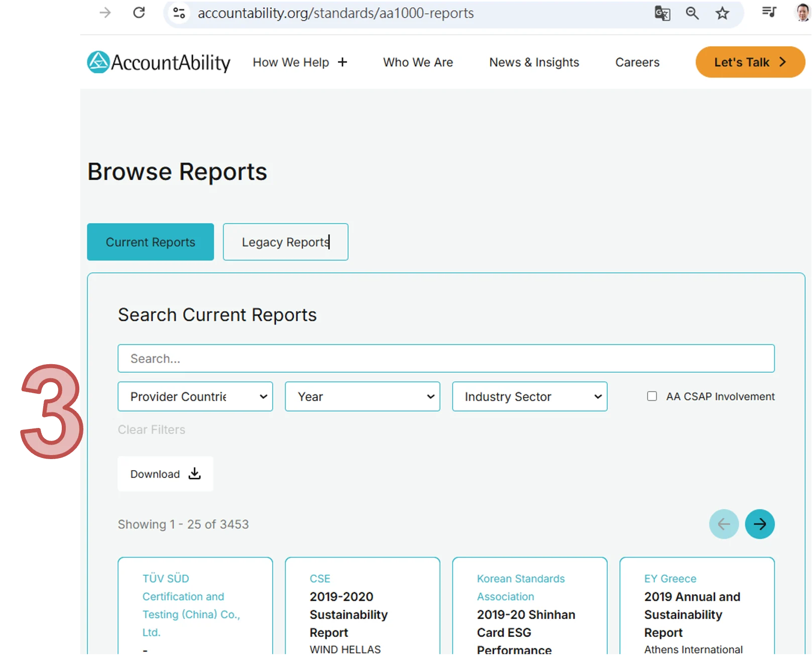Open TÜV SÜD Certification provider link
Screen dimensions: 812x656
coord(191,605)
